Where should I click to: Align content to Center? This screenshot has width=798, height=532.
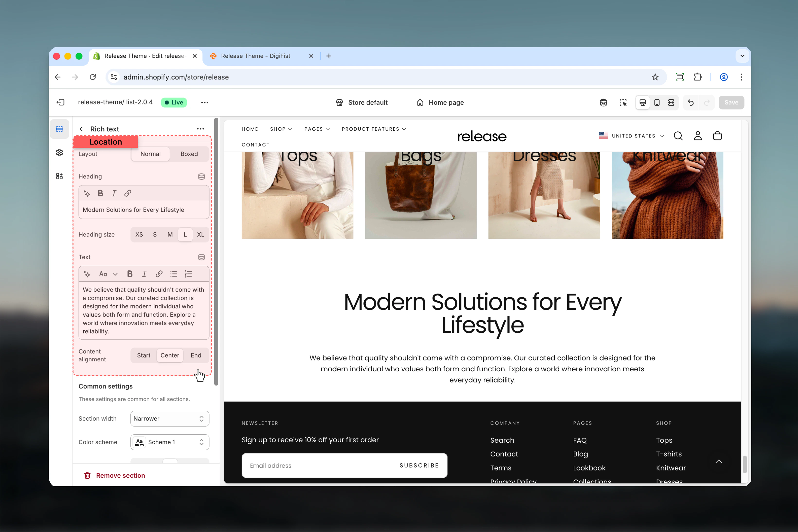click(x=170, y=356)
